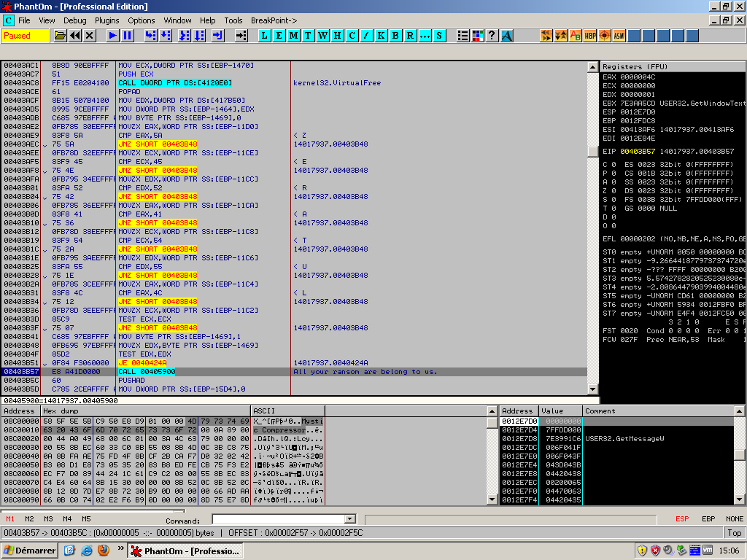Click the disassembly scrollbar down arrow
This screenshot has height=560, width=747.
click(x=592, y=389)
